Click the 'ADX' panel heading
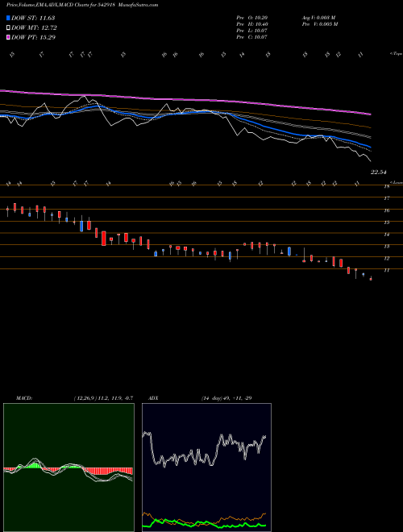The width and height of the screenshot is (403, 532). (153, 398)
